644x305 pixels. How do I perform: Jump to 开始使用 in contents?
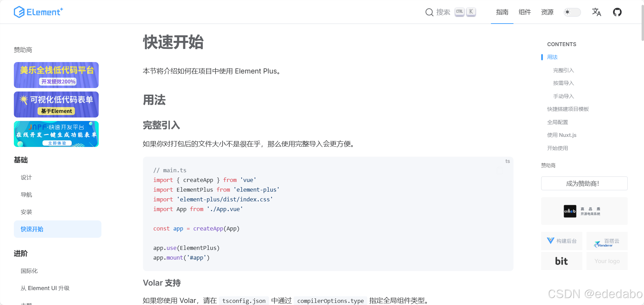click(x=557, y=148)
